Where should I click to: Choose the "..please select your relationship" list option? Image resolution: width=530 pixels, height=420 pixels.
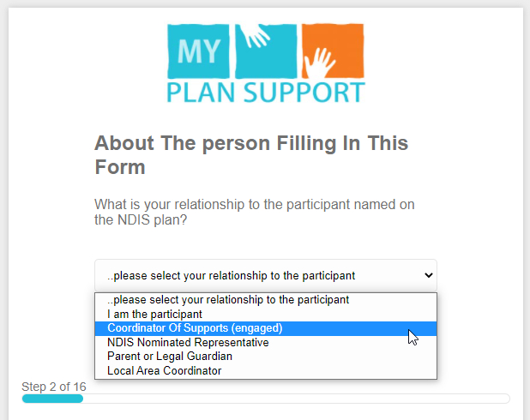[x=228, y=300]
